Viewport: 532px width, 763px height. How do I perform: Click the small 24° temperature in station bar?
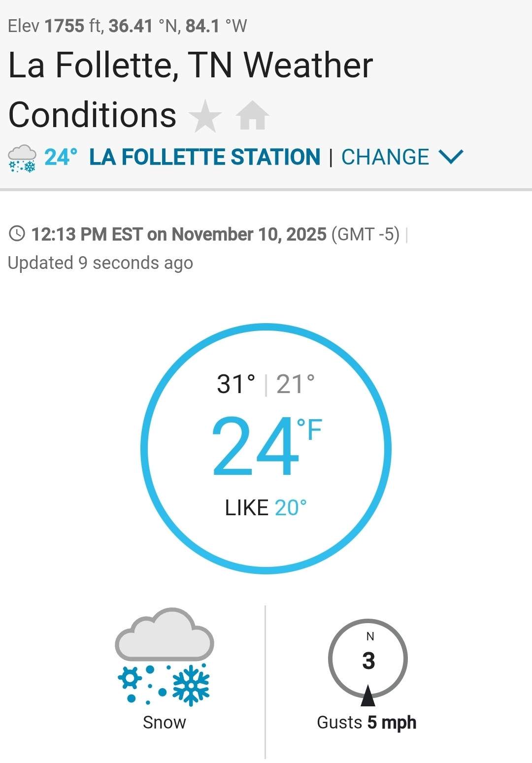[61, 158]
